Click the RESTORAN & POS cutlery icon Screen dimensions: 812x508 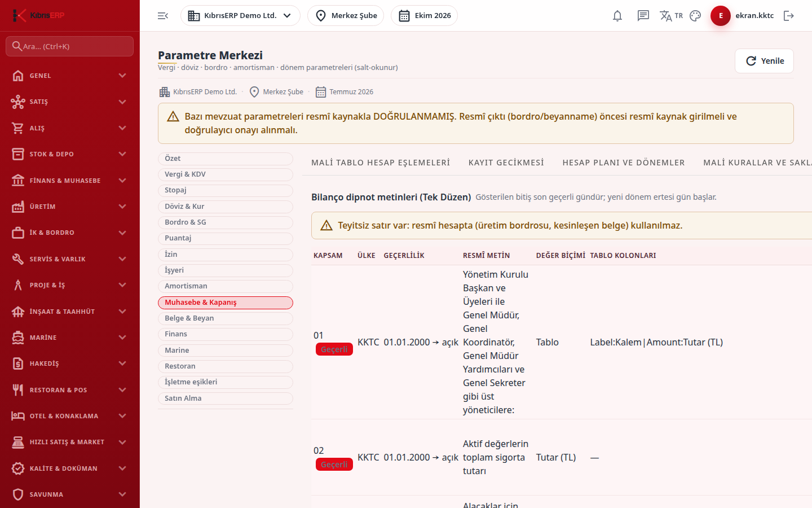click(x=18, y=390)
